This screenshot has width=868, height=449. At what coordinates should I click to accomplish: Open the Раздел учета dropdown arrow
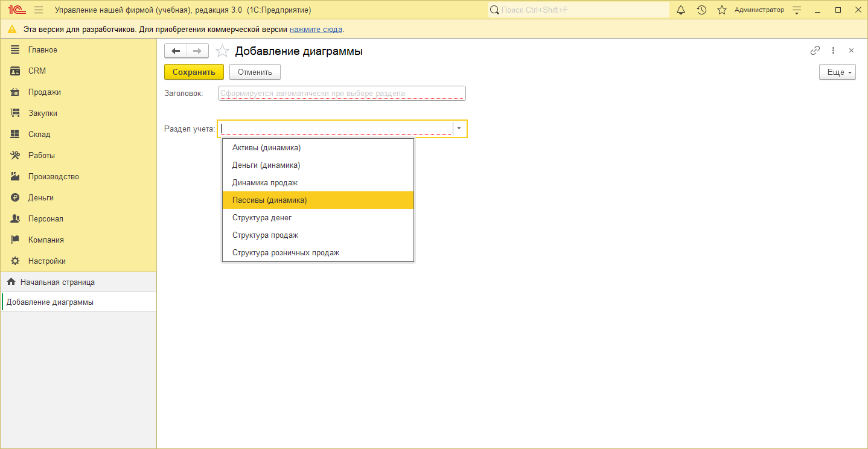(459, 129)
